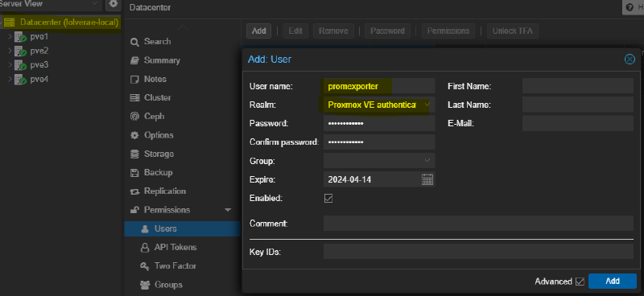Collapse the Permissions submenu arrow

(x=228, y=210)
